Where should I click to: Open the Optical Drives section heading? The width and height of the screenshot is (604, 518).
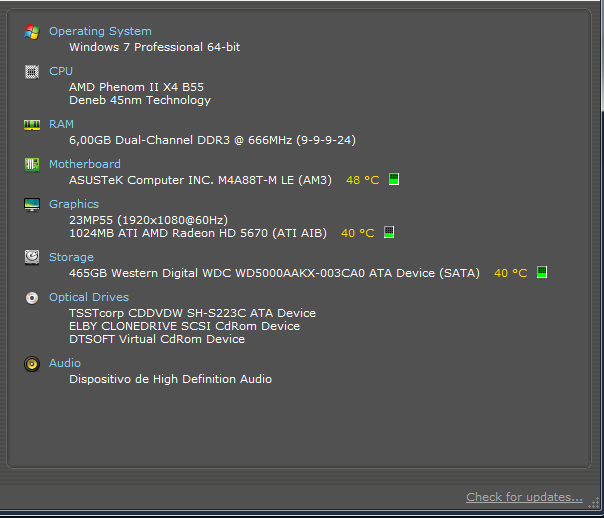pos(89,297)
